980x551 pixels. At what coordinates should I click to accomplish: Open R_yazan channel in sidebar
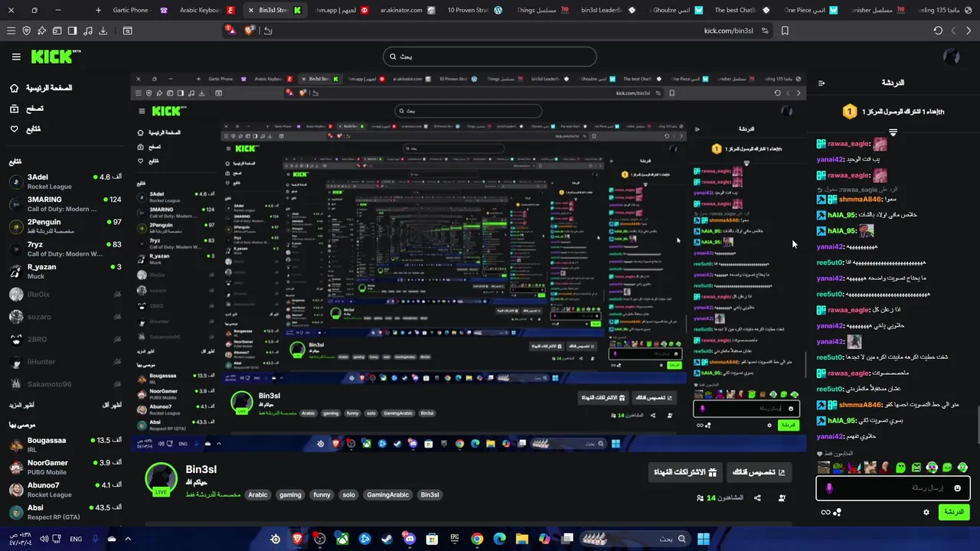point(65,271)
